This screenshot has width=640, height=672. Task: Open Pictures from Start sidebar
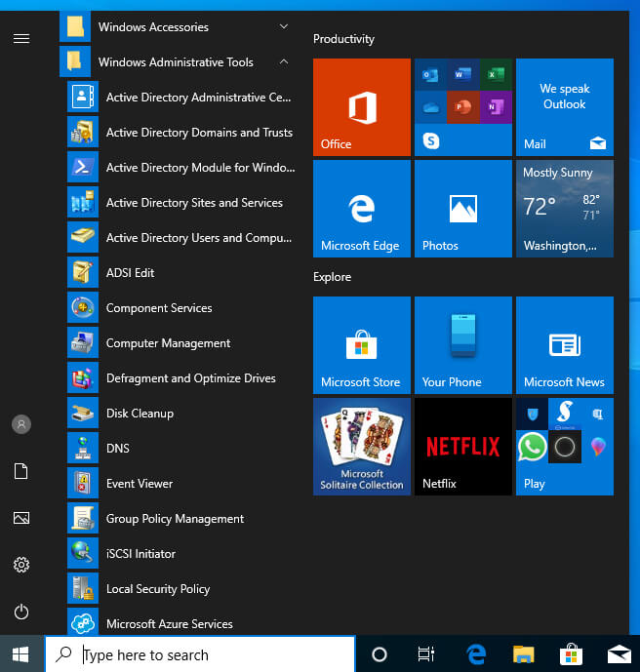(x=21, y=518)
